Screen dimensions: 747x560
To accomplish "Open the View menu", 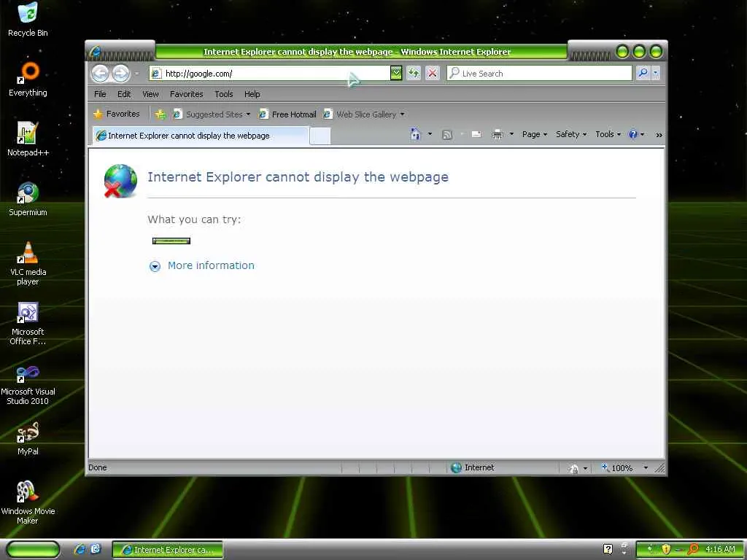I will pyautogui.click(x=150, y=94).
